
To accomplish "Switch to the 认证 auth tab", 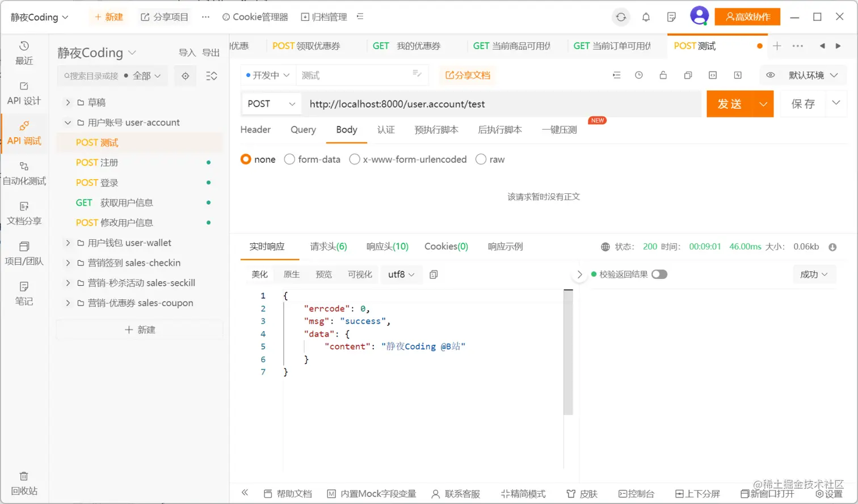I will [x=386, y=130].
